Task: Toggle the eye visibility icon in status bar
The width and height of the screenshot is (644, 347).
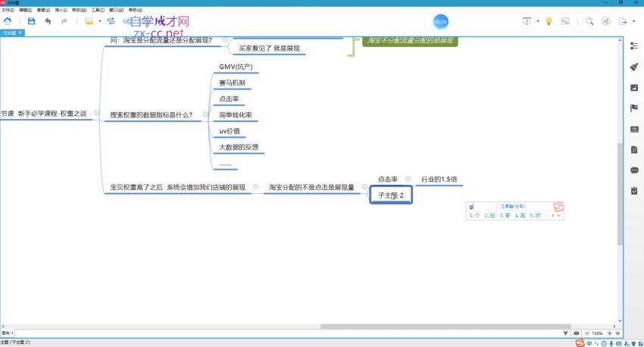Action: (577, 333)
